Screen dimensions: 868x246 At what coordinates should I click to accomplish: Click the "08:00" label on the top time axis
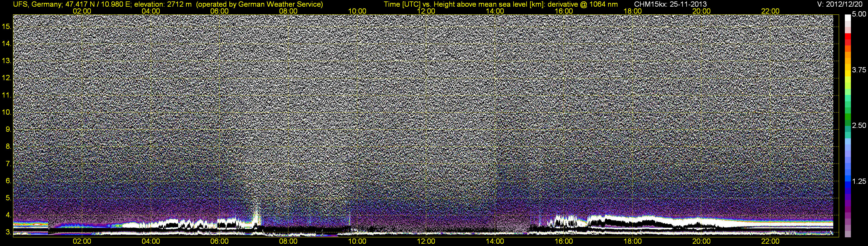coord(288,11)
